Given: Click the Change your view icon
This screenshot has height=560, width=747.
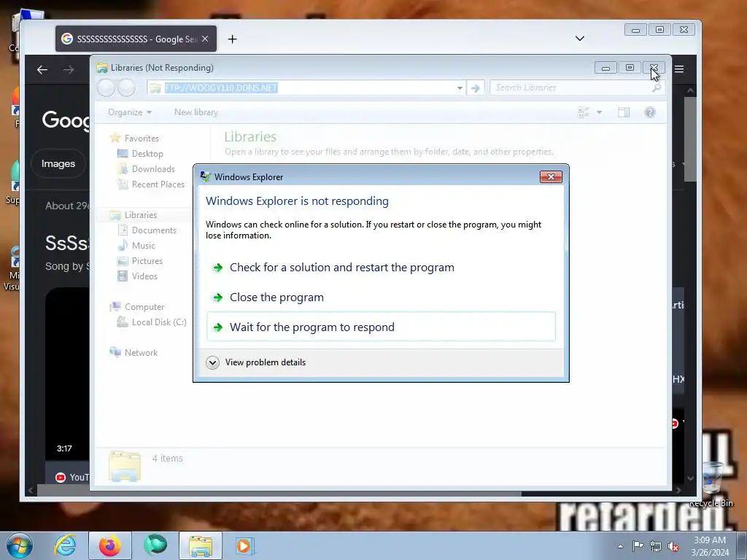Looking at the screenshot, I should click(583, 112).
